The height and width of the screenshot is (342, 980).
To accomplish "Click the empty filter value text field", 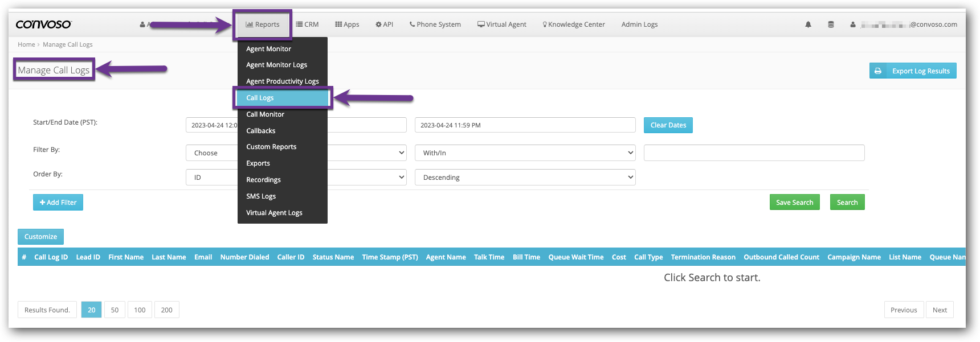I will (x=754, y=153).
